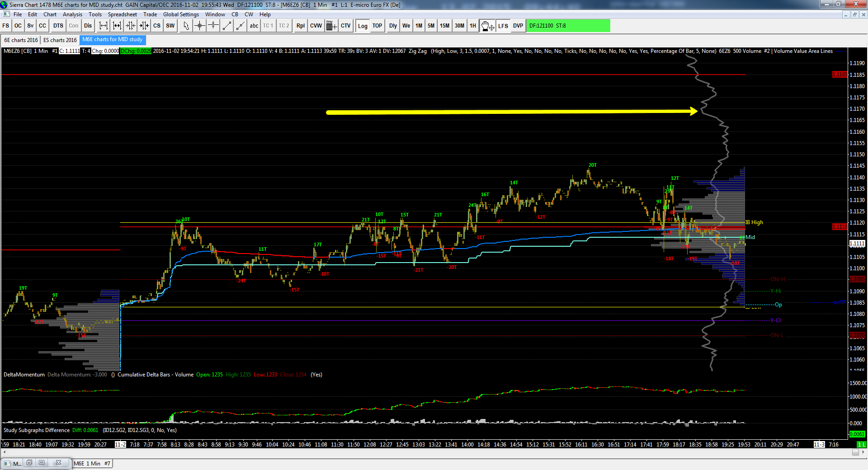Toggle the LFS toolbar button
The width and height of the screenshot is (868, 470).
[x=503, y=26]
